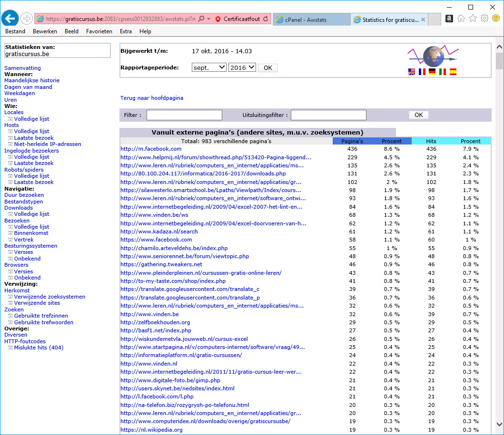Viewport: 504px width, 435px height.
Task: Open the Diversen sidebar link
Action: (16, 335)
